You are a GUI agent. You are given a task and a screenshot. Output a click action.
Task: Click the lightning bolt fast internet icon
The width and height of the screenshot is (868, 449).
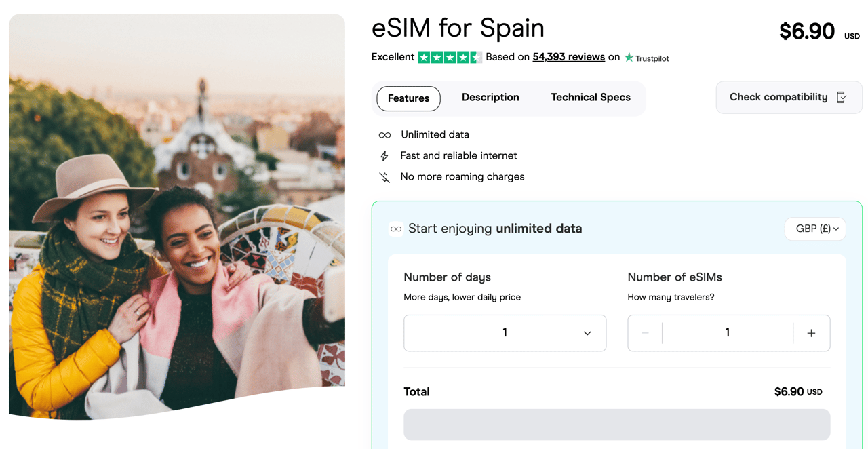(384, 156)
